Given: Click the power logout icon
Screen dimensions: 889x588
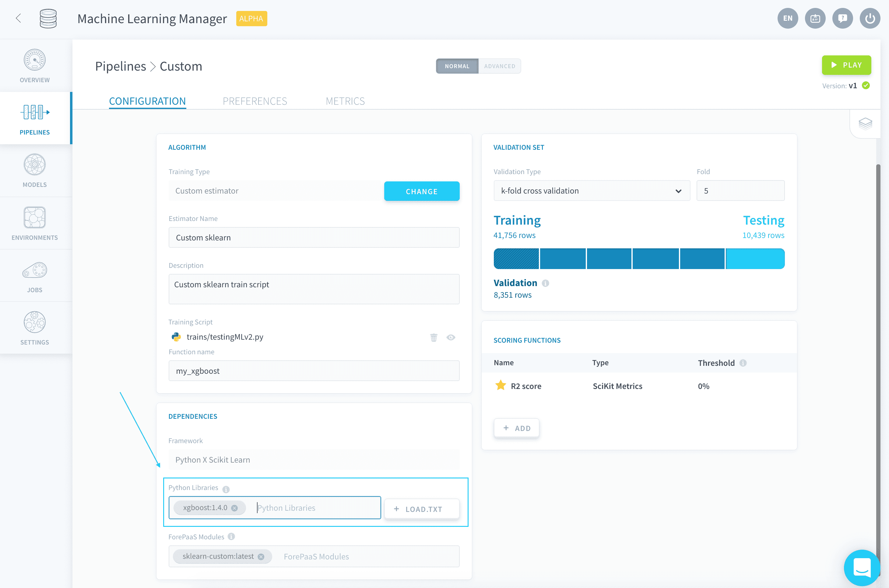Looking at the screenshot, I should 870,18.
